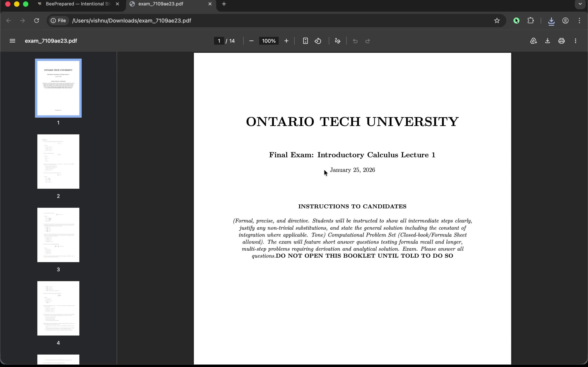Select page 3 thumbnail

pyautogui.click(x=58, y=235)
